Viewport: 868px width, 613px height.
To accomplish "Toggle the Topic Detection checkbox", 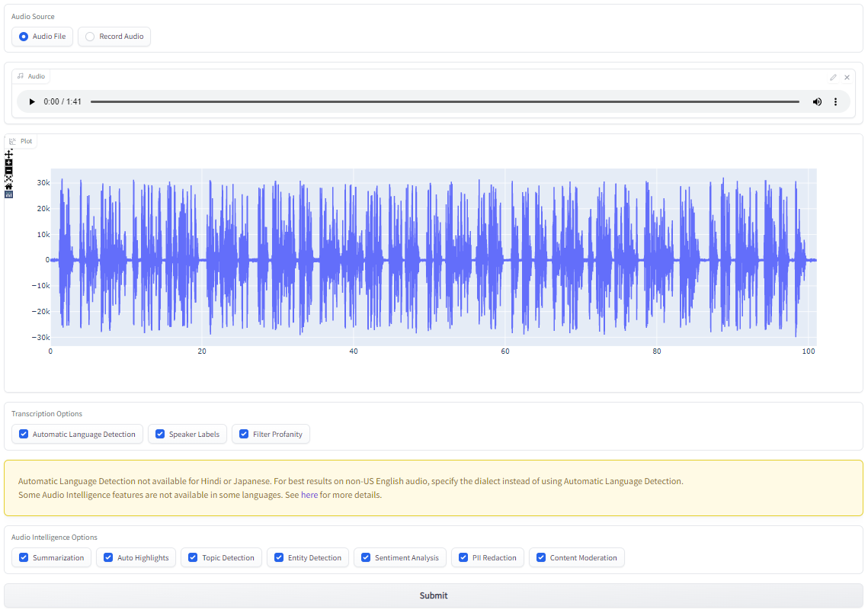I will [222, 557].
